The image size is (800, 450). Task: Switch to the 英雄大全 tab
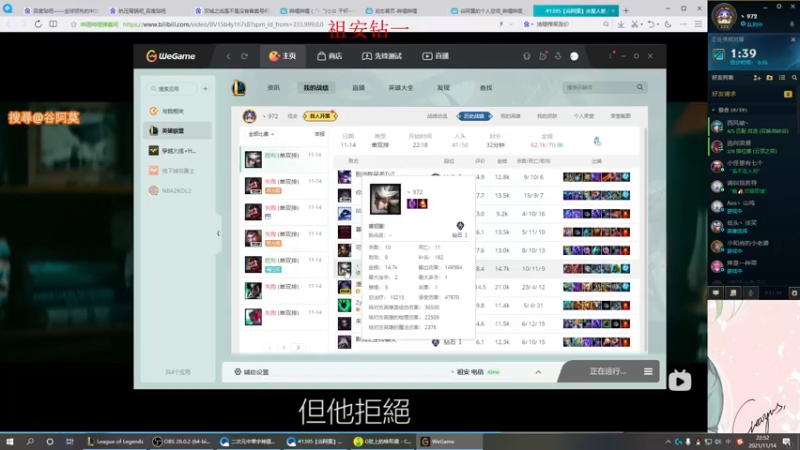tap(401, 88)
